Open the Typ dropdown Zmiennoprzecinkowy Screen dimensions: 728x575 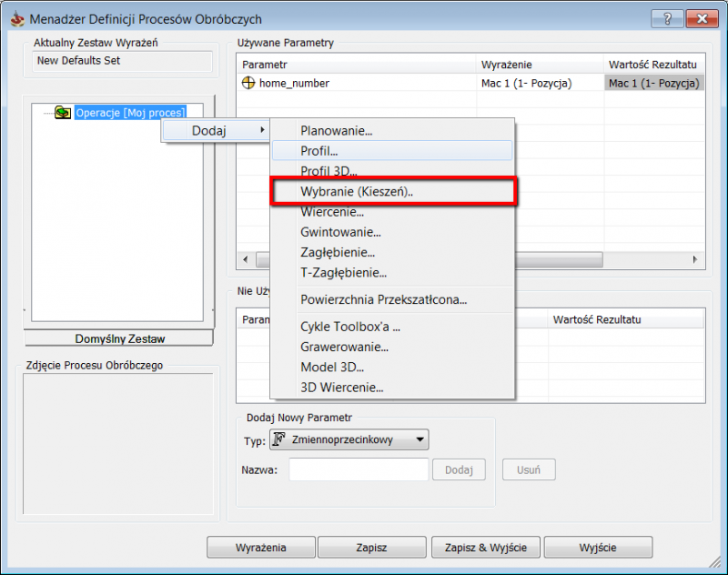click(349, 440)
